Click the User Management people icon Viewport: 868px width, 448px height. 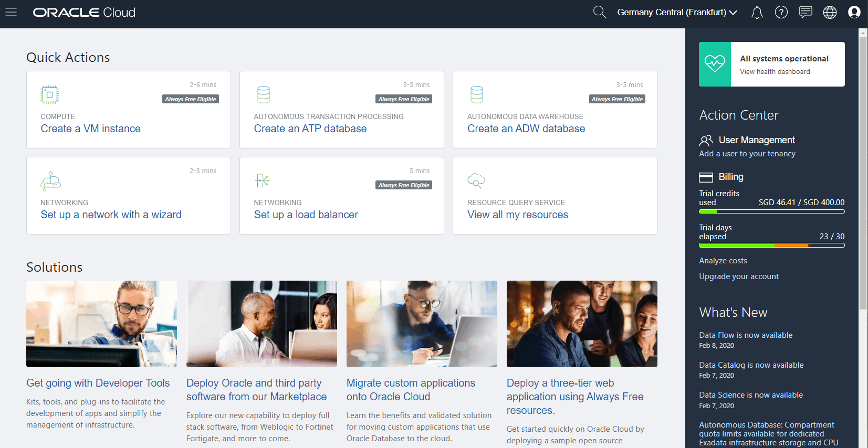pos(706,140)
